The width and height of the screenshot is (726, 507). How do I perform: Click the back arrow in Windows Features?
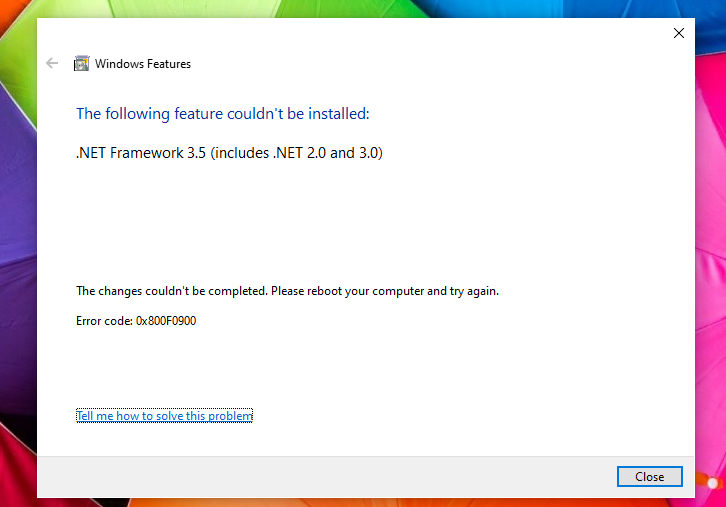click(x=52, y=63)
